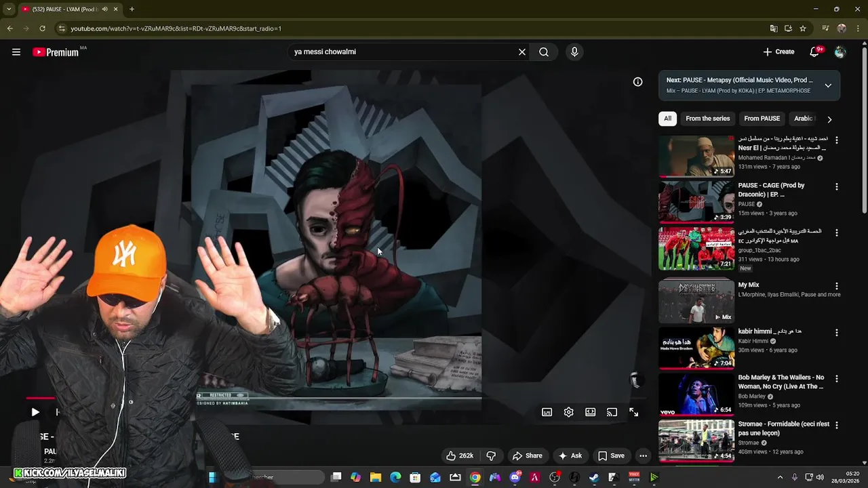
Task: Go to the YouTube Premium home logo
Action: pos(57,52)
